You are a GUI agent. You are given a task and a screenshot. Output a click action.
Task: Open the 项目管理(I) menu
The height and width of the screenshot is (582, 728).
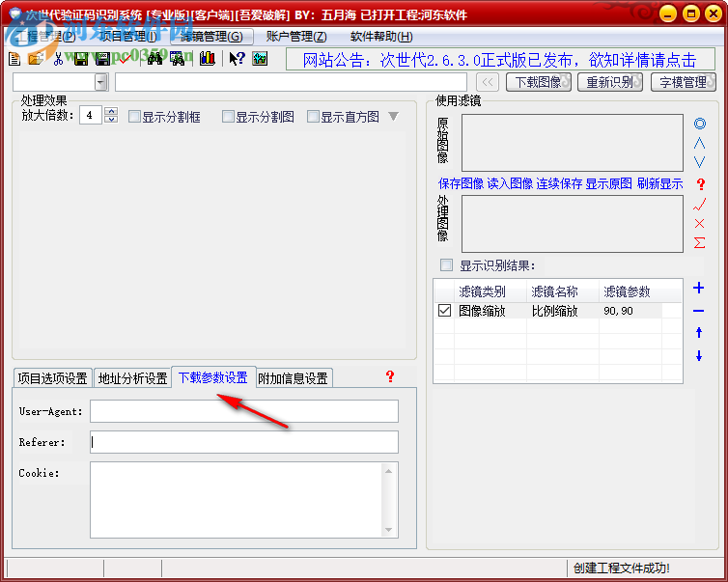(128, 37)
